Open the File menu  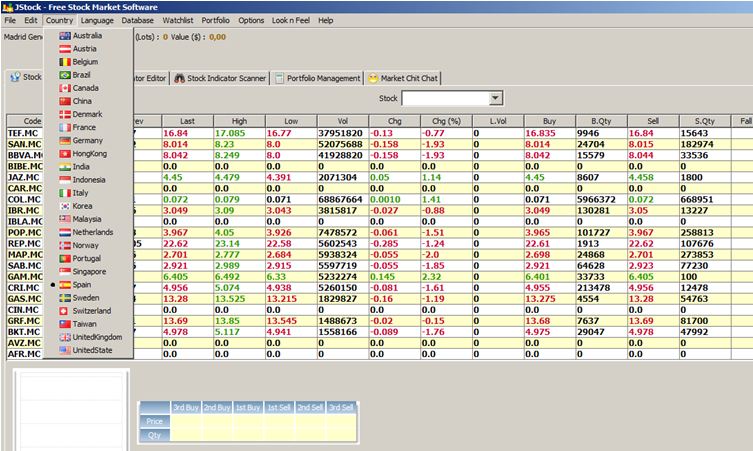(x=10, y=20)
